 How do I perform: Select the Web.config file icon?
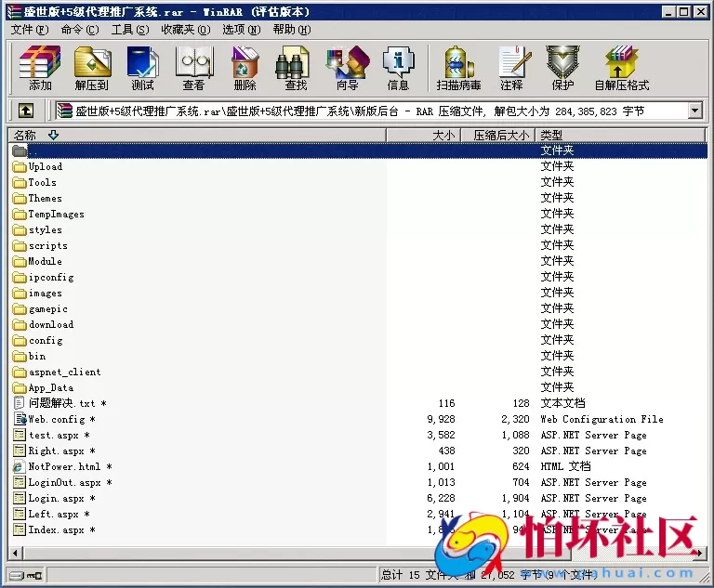tap(20, 419)
